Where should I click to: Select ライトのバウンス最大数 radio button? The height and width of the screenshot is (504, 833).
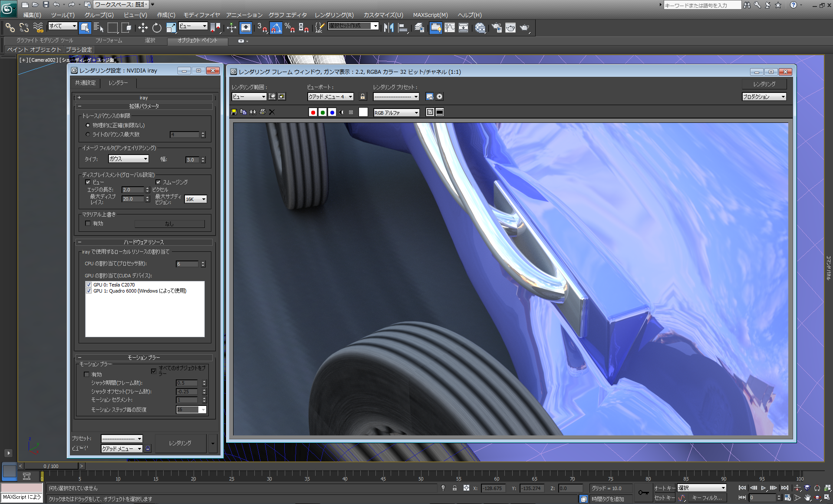pyautogui.click(x=88, y=135)
